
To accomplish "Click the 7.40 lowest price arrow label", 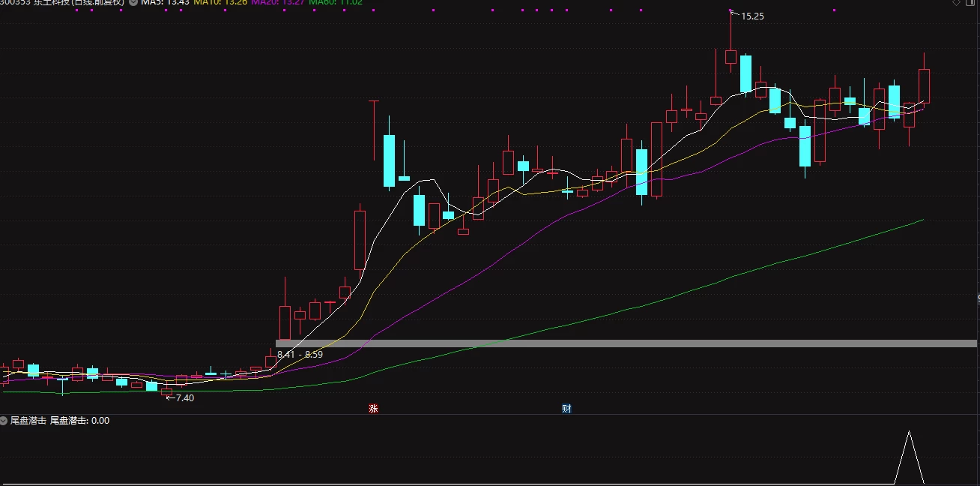I will pos(180,398).
